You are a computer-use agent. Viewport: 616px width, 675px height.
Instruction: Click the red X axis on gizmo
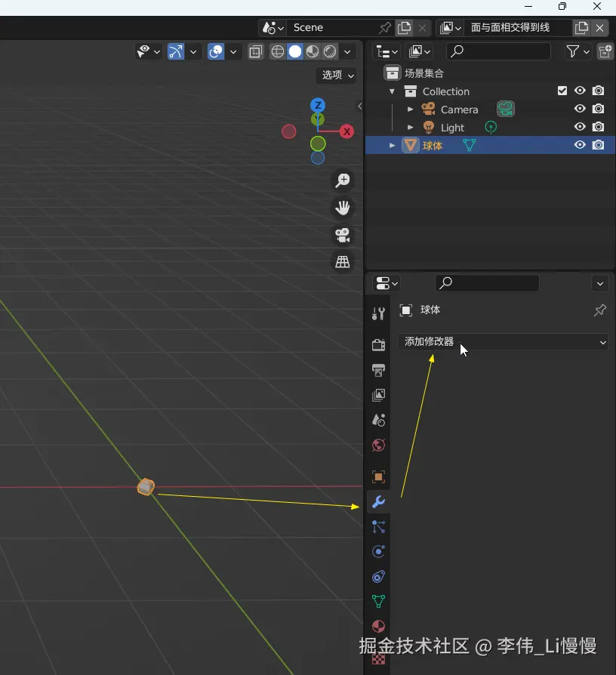[346, 131]
